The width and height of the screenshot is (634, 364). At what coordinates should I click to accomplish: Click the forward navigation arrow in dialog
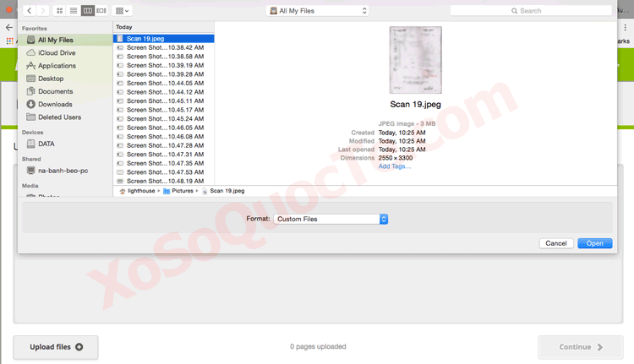coord(42,11)
